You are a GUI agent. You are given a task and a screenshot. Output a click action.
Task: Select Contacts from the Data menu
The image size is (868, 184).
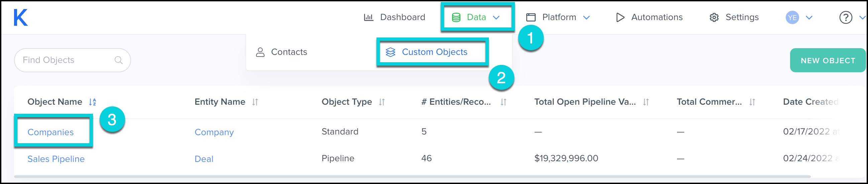(289, 52)
